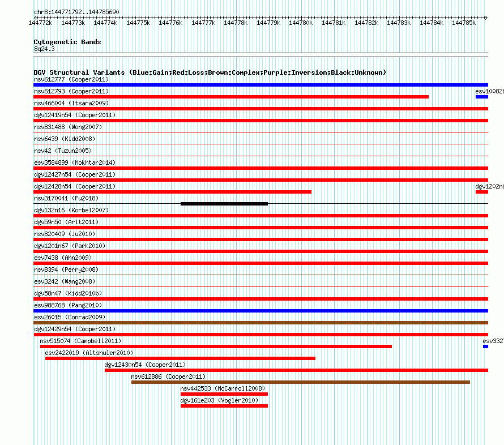The height and width of the screenshot is (445, 504).
Task: Click the 144778k ruler position
Action: pos(236,23)
